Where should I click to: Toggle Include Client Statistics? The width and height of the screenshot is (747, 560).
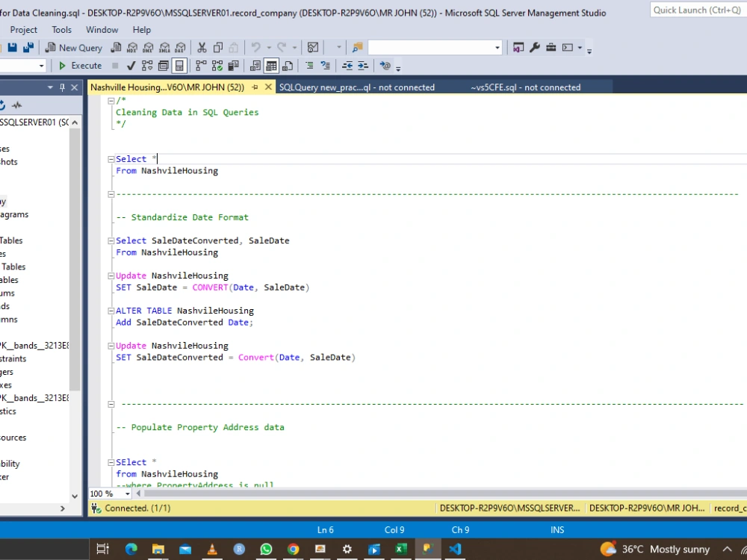pos(233,66)
